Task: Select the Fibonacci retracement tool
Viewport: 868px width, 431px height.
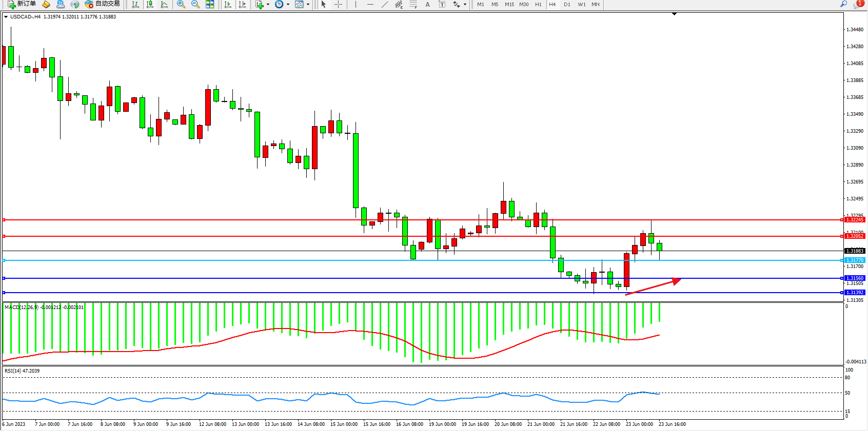Action: point(413,4)
